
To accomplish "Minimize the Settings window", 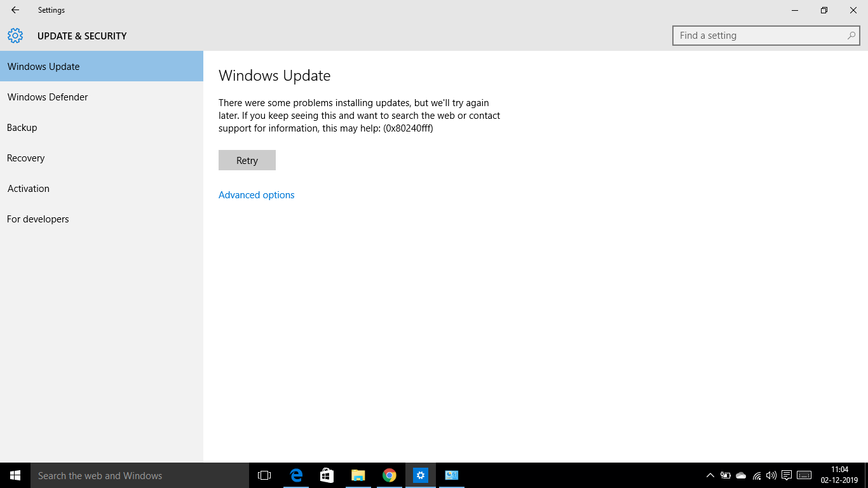I will tap(795, 10).
